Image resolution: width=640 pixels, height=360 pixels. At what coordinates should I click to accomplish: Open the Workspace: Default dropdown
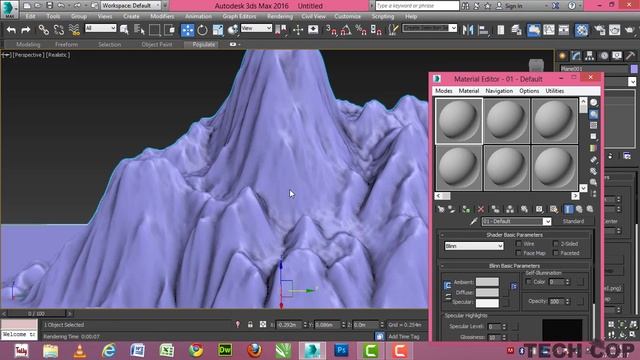tap(131, 6)
